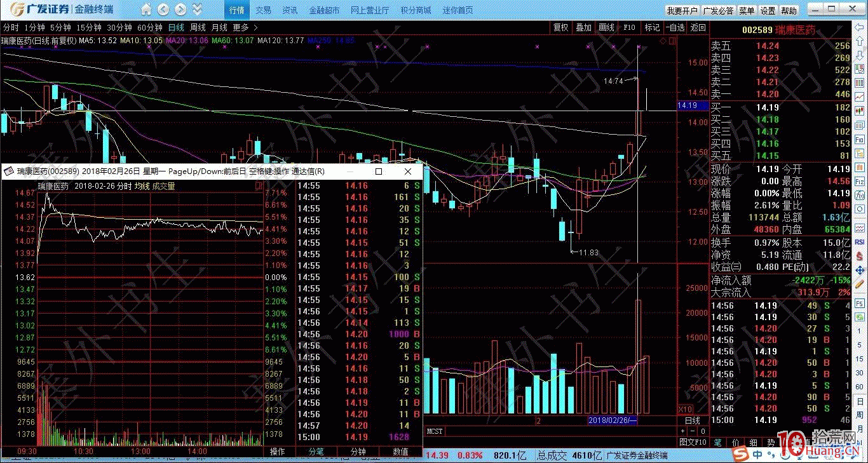The width and height of the screenshot is (868, 463).
Task: Toggle 复权 price adjustment
Action: (560, 28)
